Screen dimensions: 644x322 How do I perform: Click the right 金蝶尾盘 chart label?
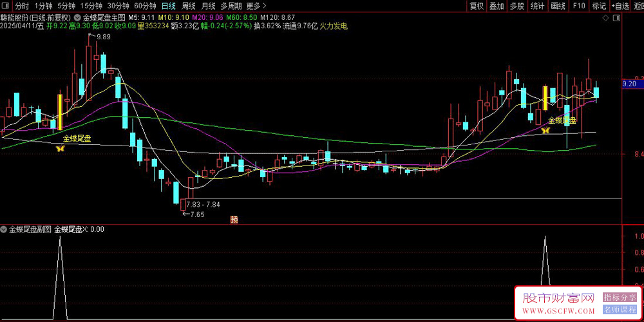pos(562,120)
